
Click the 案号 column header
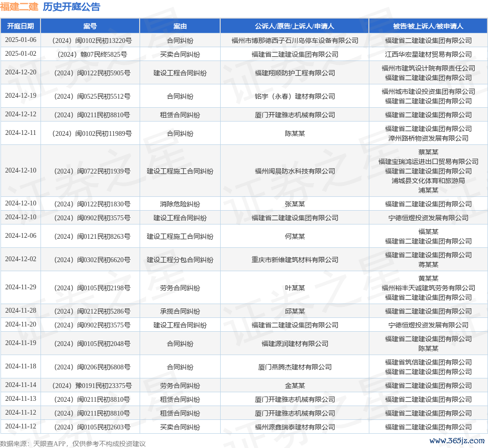[x=90, y=26]
